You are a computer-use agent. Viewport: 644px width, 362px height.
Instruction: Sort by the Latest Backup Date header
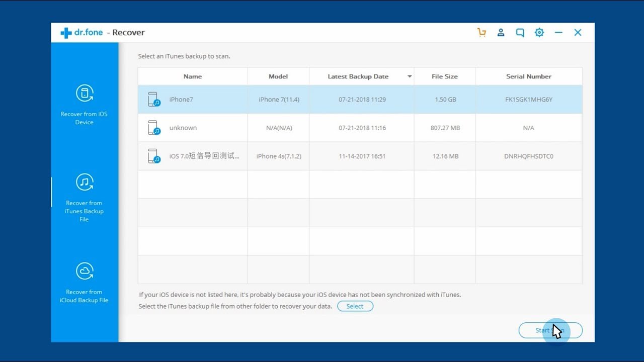pos(358,76)
